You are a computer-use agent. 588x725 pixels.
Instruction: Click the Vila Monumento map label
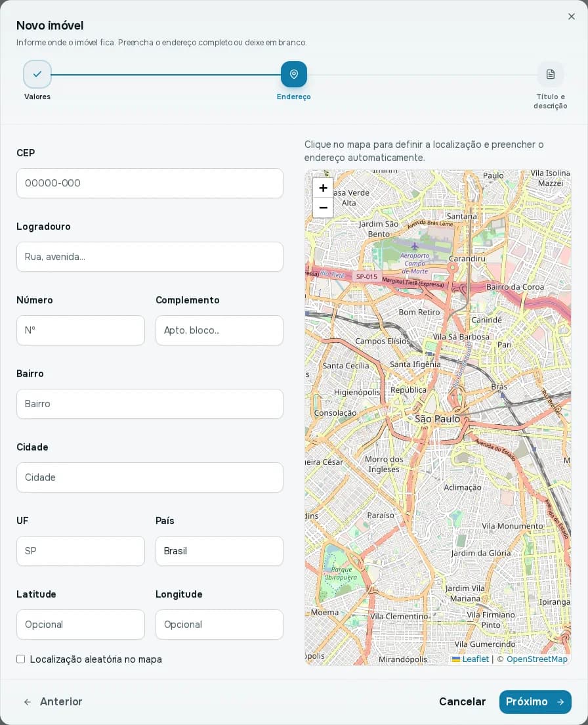pos(513,526)
